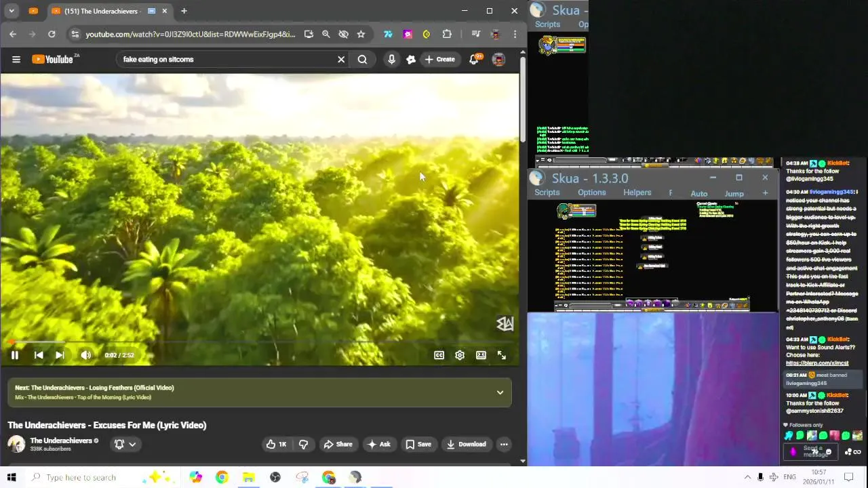
Task: Reload the YouTube page
Action: pos(52,34)
